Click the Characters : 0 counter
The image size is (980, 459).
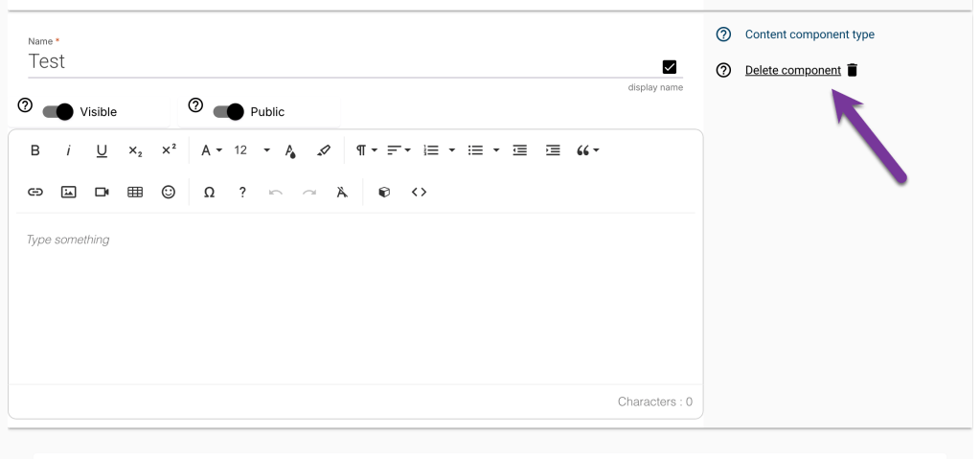pos(655,402)
